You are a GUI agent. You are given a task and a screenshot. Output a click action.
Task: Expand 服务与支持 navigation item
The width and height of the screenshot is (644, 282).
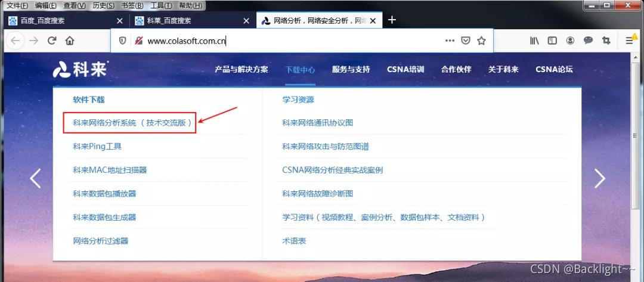351,69
